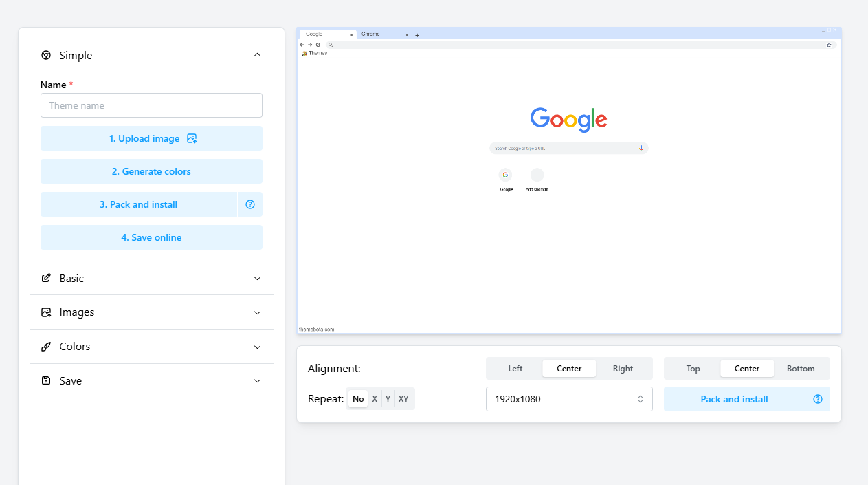Screen dimensions: 868x485
Task: Expand the Colors section chevron
Action: [x=257, y=347]
